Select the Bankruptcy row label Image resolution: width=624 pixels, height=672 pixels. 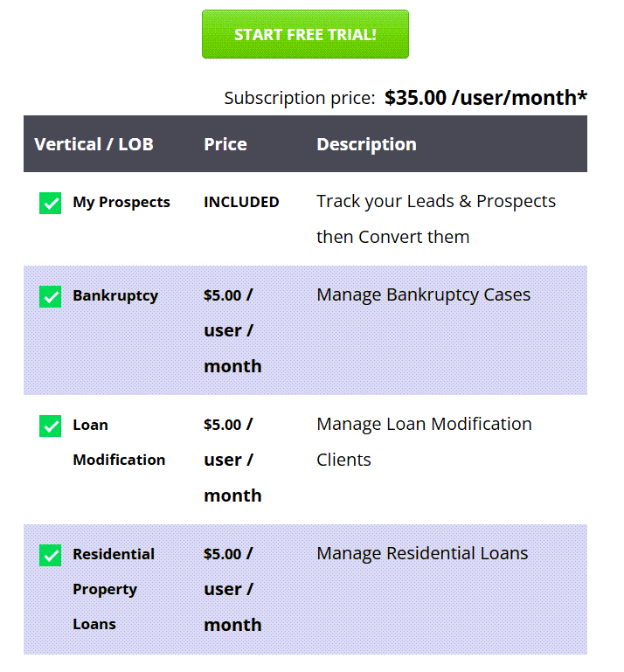(x=115, y=295)
